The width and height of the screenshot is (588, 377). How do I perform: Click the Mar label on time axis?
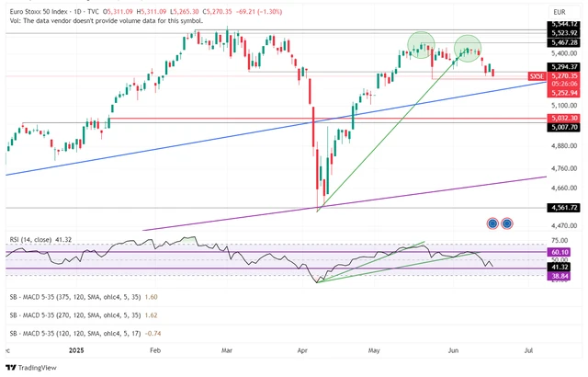pos(227,350)
